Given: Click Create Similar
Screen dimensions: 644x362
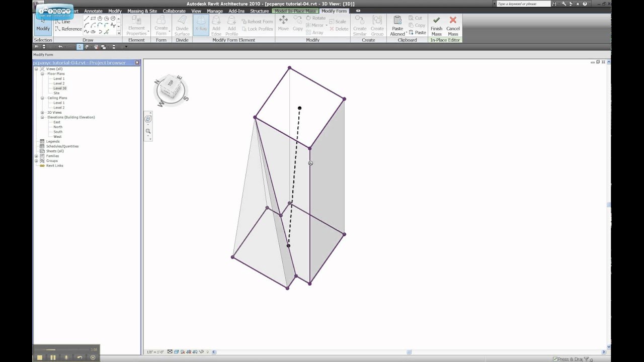Looking at the screenshot, I should click(360, 25).
